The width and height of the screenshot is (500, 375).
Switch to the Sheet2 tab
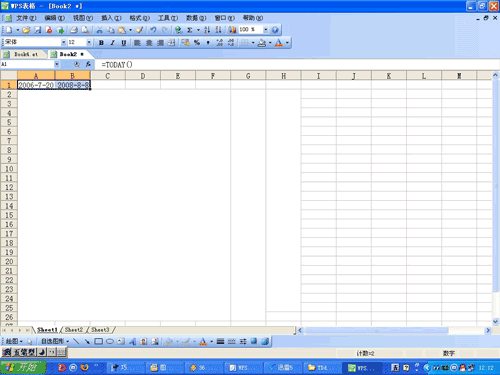[74, 330]
